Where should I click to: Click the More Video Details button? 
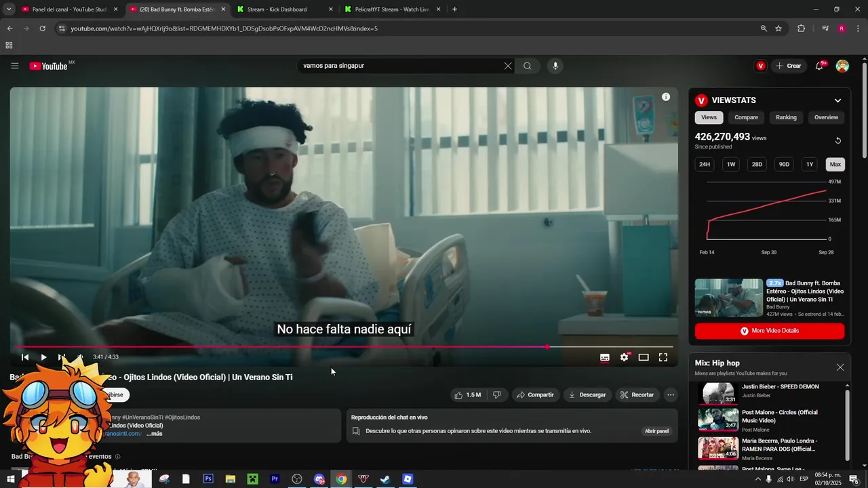pos(770,331)
